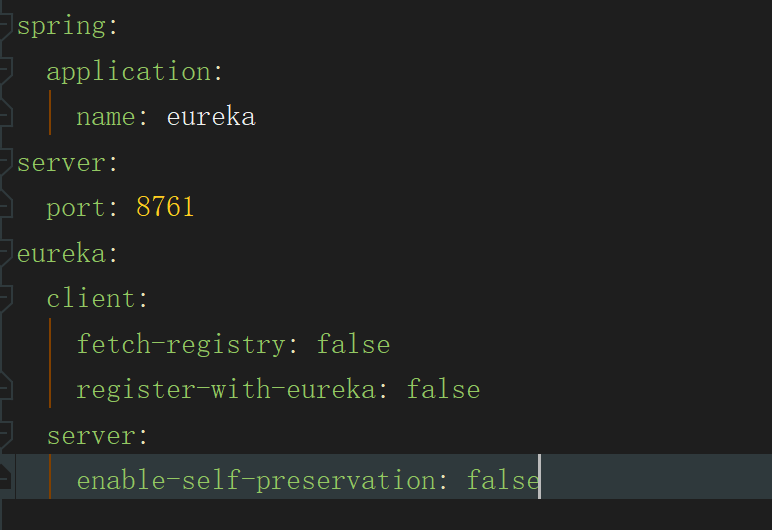Click the application key text
Viewport: 772px width, 530px height.
pos(128,71)
